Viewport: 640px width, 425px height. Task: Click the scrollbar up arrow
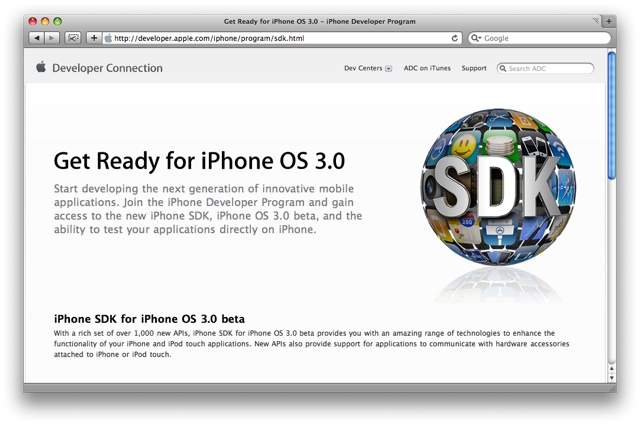[611, 369]
